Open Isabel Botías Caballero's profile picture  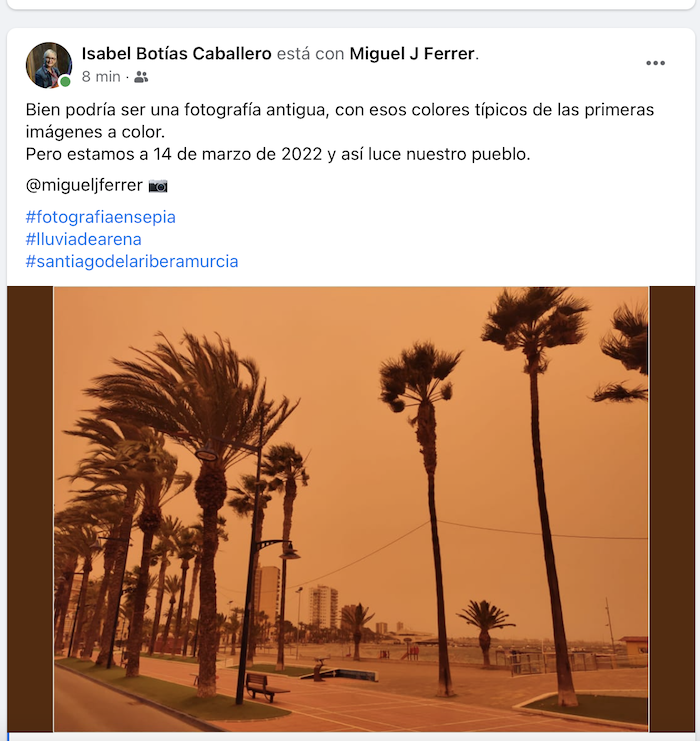(x=48, y=65)
